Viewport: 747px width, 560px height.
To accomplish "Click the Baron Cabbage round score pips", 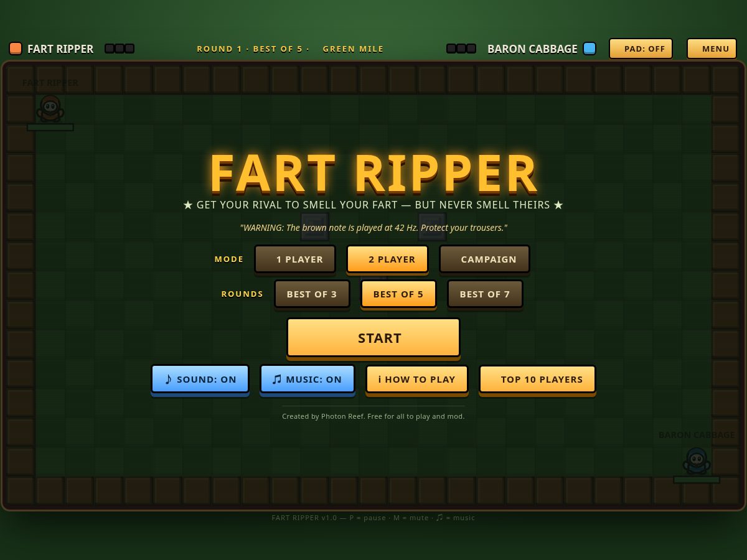I will click(461, 49).
